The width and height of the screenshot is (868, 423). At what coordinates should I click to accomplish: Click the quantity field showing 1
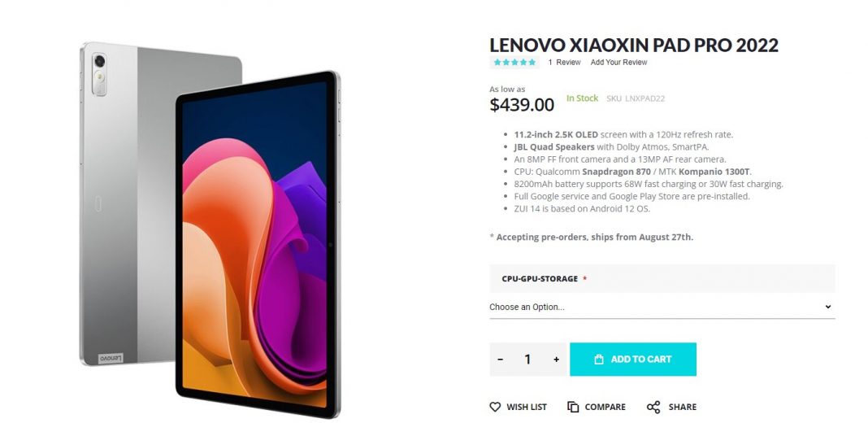[527, 360]
